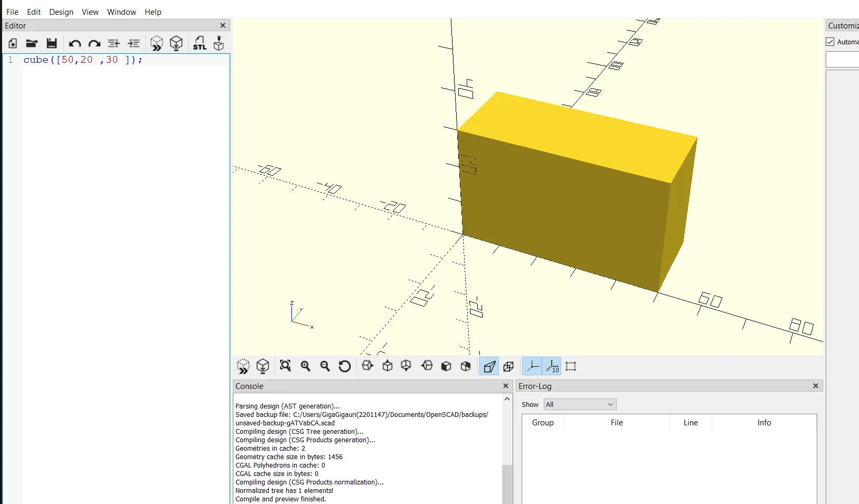
Task: Reset the view with the circular arrow icon
Action: tap(345, 366)
